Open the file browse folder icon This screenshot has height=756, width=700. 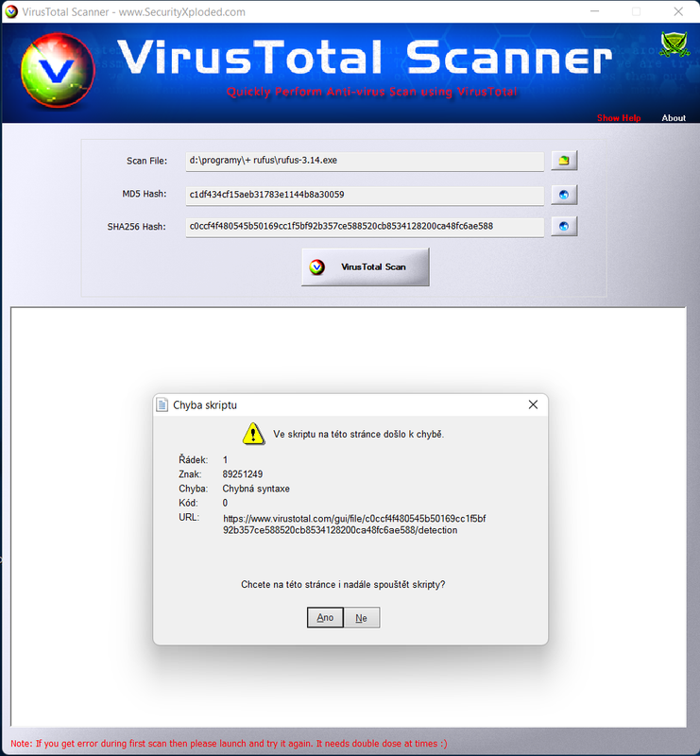564,161
